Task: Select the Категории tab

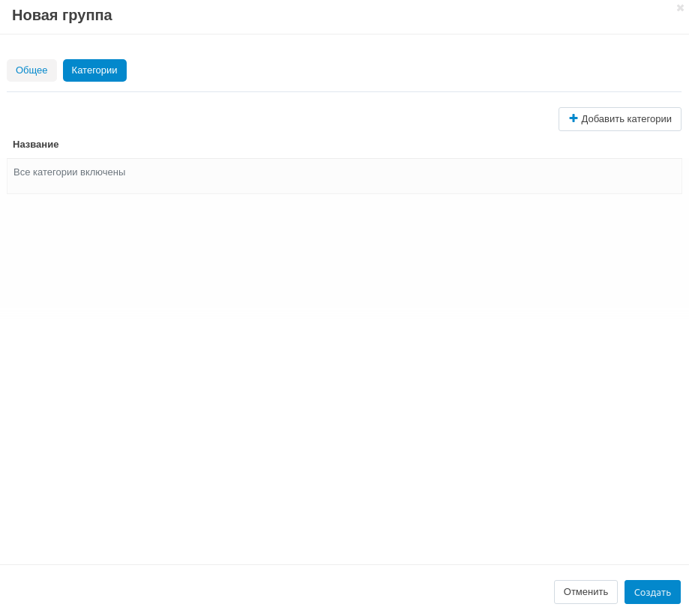Action: tap(94, 70)
